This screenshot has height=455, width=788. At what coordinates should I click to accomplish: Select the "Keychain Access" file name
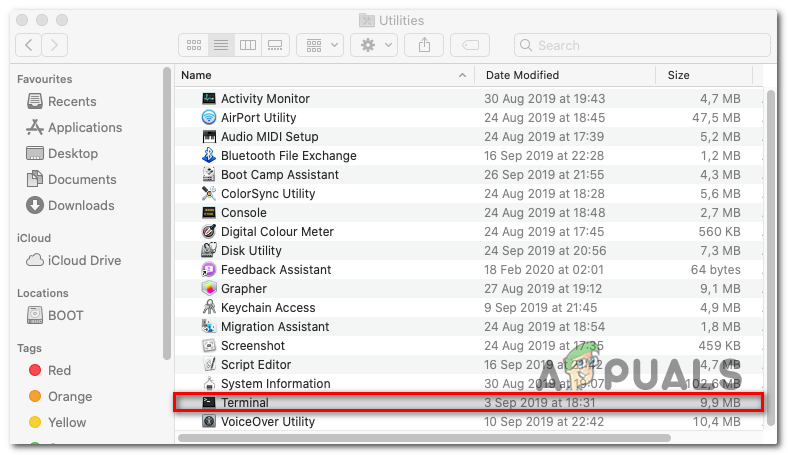[x=268, y=308]
